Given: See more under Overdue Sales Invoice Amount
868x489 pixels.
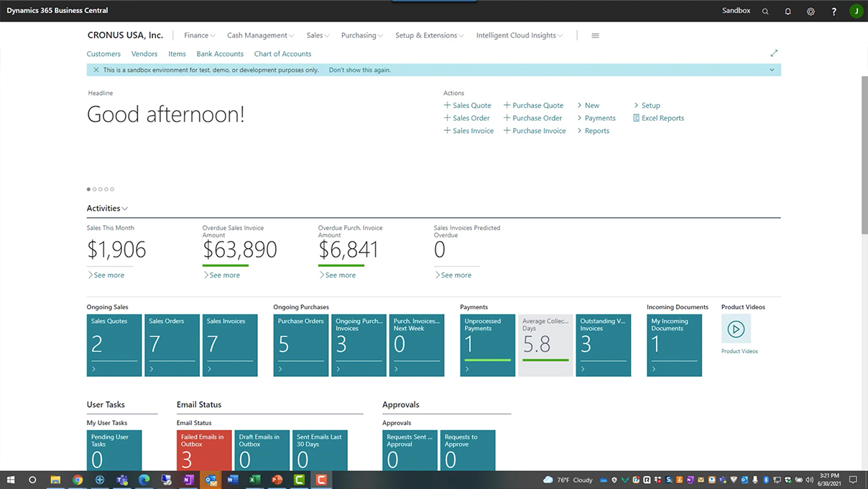Looking at the screenshot, I should click(x=221, y=275).
